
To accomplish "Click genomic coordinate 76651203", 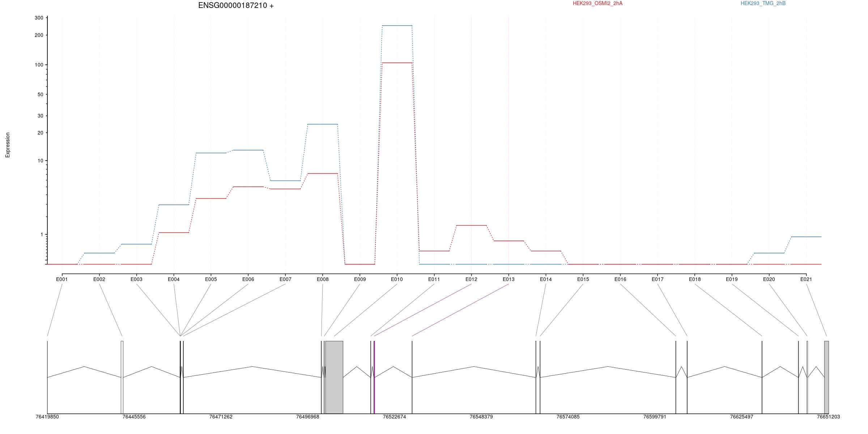I will (x=829, y=417).
